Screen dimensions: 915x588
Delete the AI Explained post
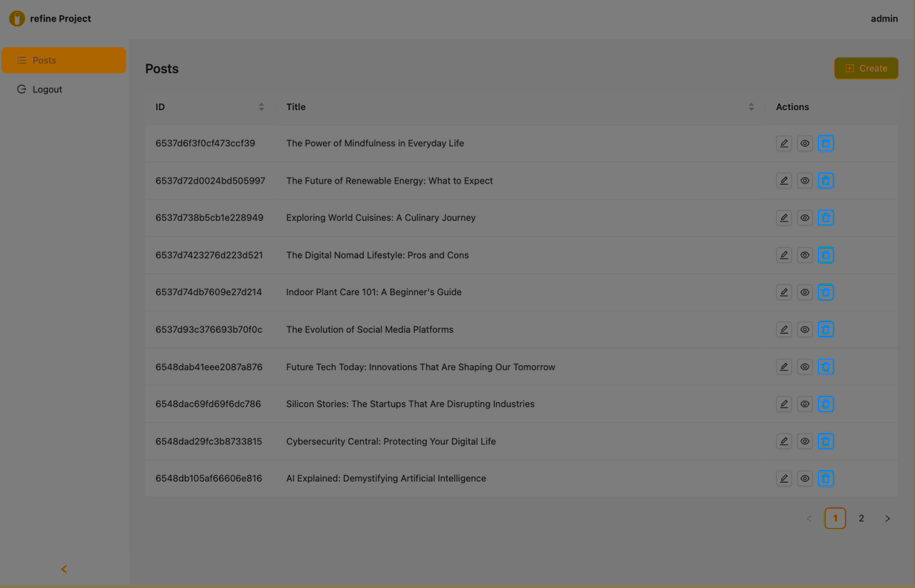click(x=826, y=478)
